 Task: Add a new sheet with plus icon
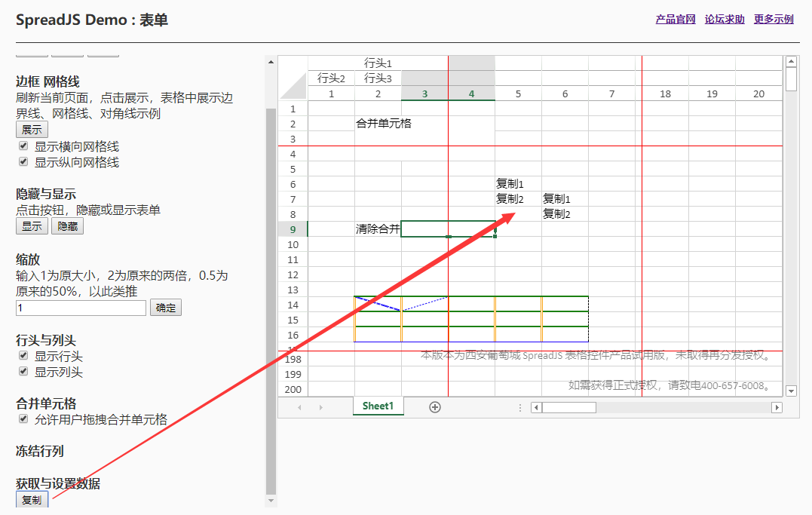(x=435, y=407)
